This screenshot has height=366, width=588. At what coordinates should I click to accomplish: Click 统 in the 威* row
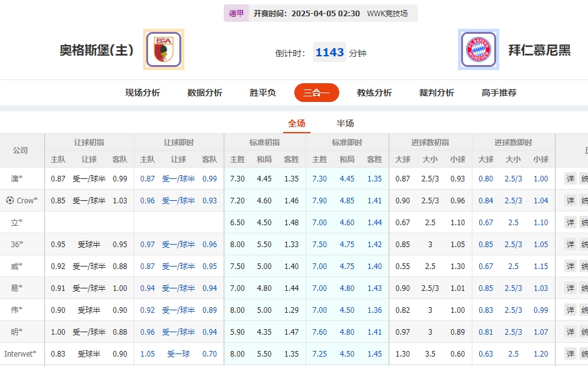(x=586, y=267)
